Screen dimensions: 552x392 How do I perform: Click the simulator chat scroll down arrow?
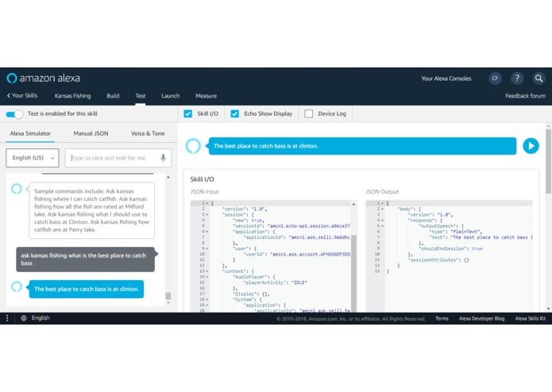click(x=168, y=302)
